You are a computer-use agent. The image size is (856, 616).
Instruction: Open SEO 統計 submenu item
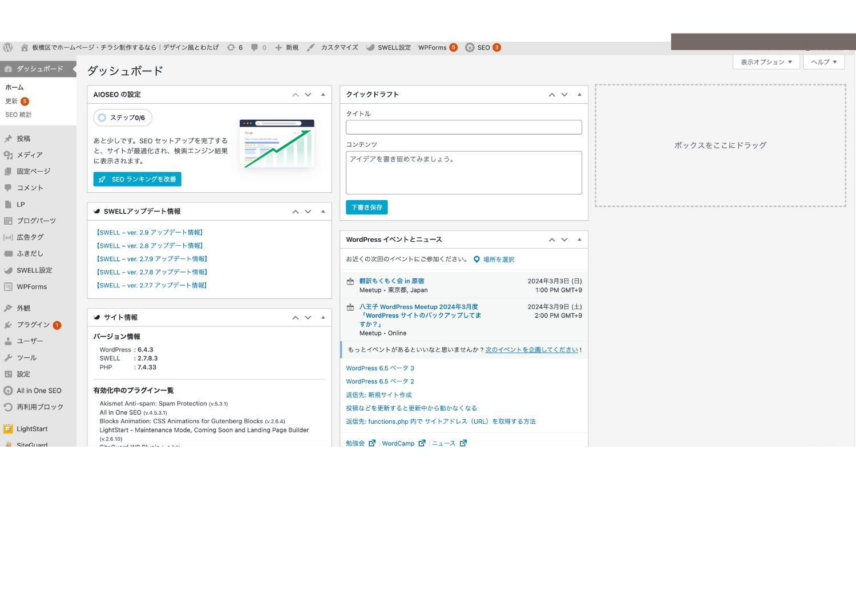click(x=19, y=115)
